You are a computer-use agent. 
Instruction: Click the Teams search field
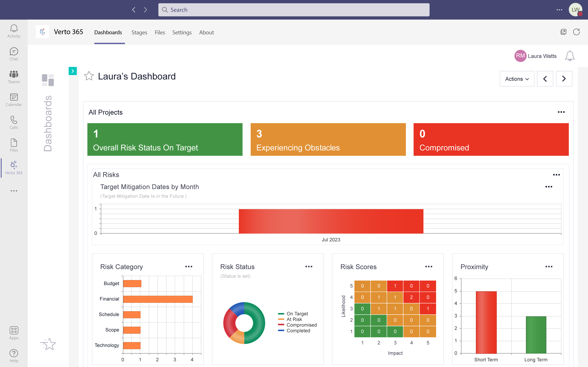click(x=294, y=10)
